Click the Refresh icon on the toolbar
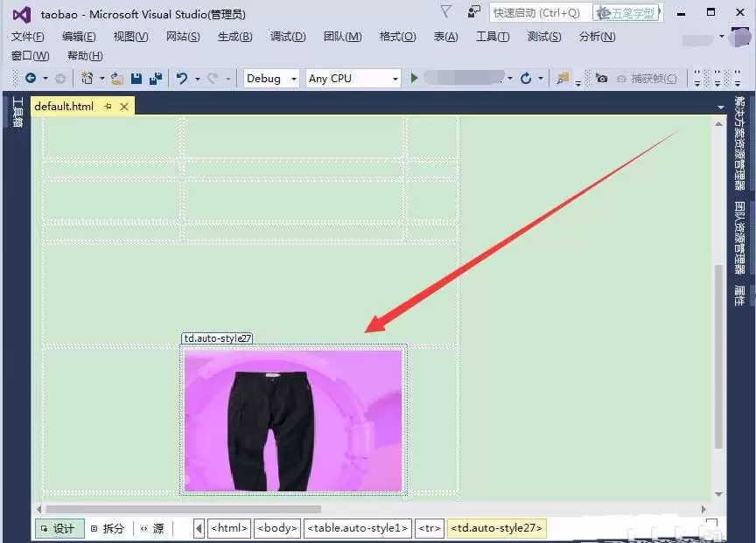The image size is (756, 543). click(x=525, y=79)
